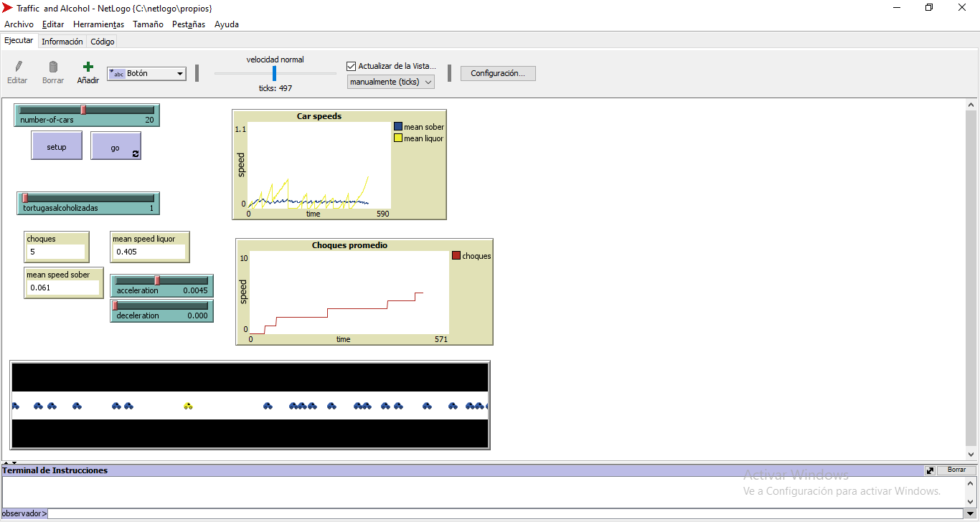Click the yellow drunk car in the view

188,406
